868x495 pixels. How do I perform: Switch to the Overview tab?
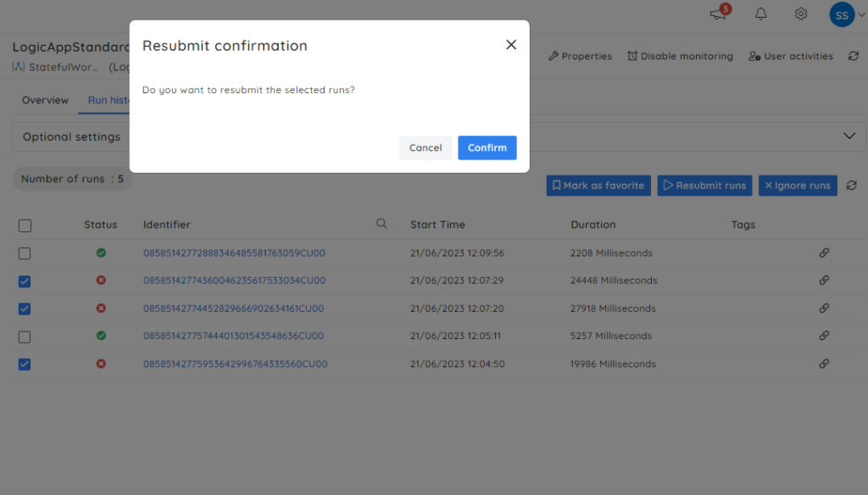(44, 99)
